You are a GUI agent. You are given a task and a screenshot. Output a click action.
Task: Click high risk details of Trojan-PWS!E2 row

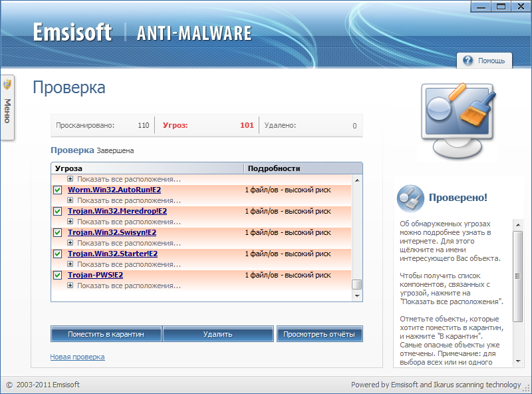(x=288, y=275)
